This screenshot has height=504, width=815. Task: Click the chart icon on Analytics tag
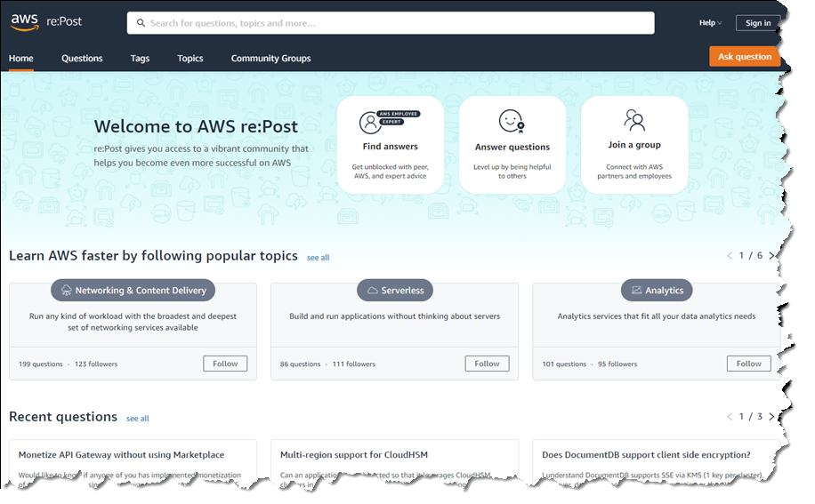(636, 290)
